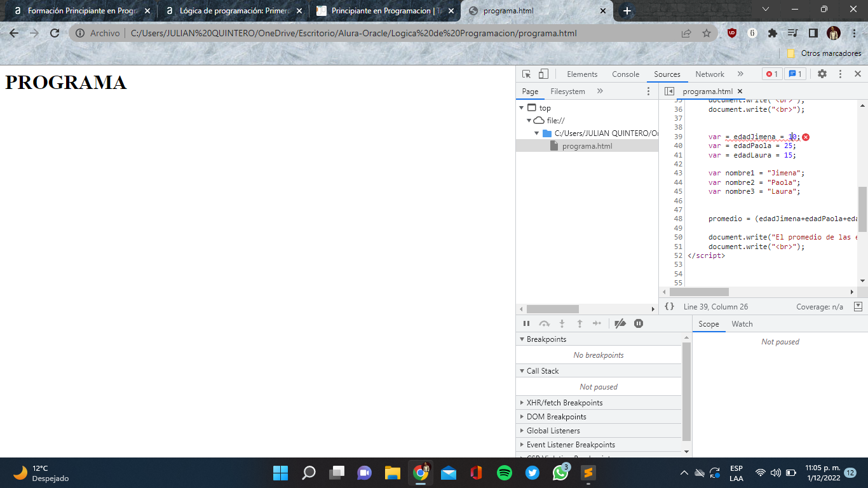Open the blue issues count badge
This screenshot has width=868, height=488.
pyautogui.click(x=795, y=74)
